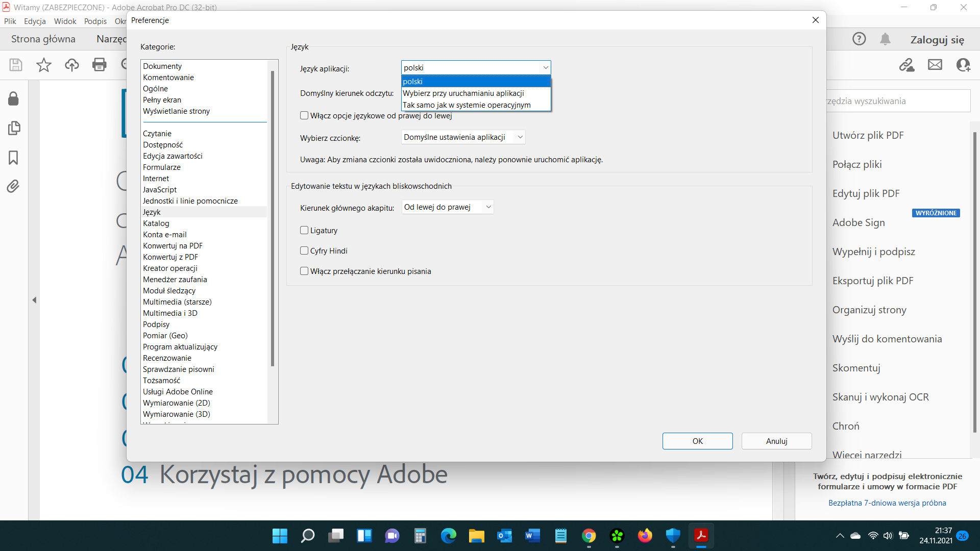
Task: Open Outlook from taskbar
Action: pos(505,536)
